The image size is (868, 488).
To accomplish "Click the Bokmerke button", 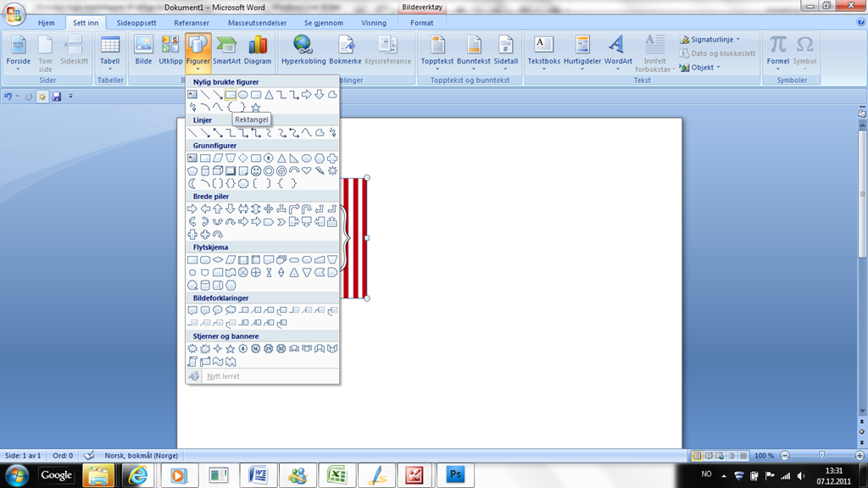I will click(x=346, y=51).
